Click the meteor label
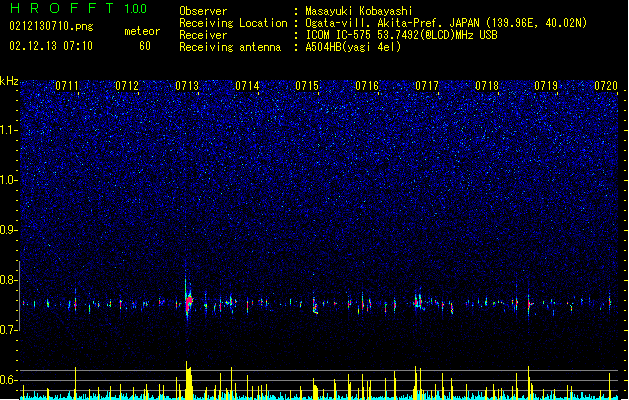This screenshot has width=629, height=400. pyautogui.click(x=142, y=31)
